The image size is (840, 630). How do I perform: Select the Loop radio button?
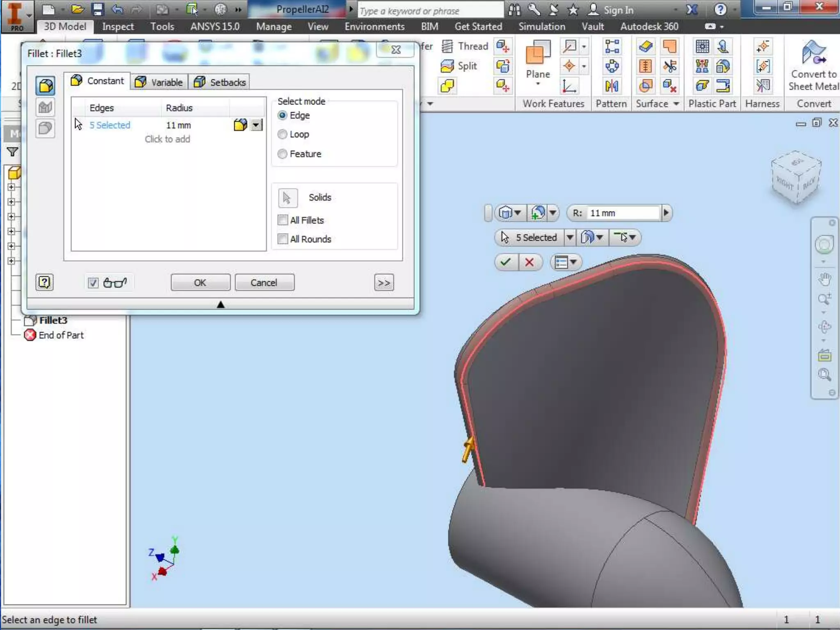282,134
